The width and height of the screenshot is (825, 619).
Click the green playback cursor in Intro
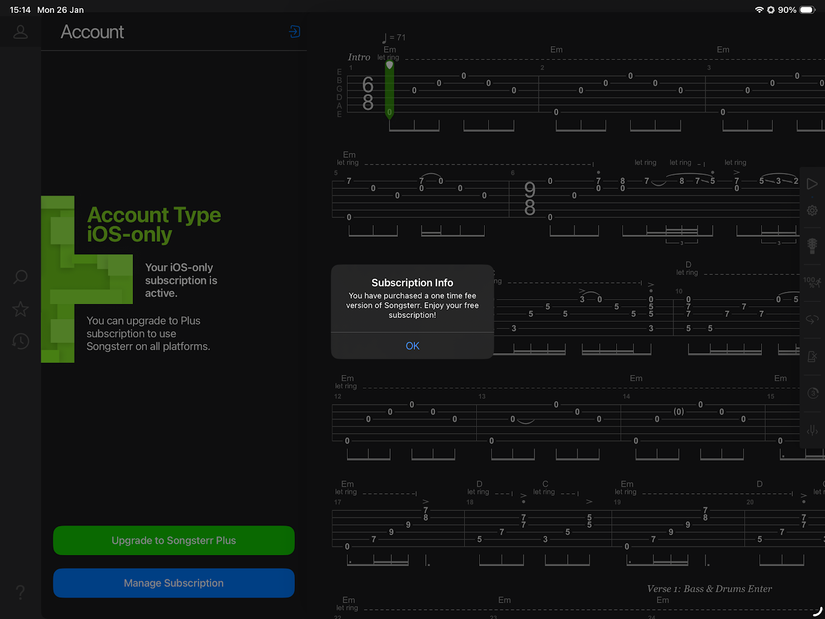pos(389,89)
